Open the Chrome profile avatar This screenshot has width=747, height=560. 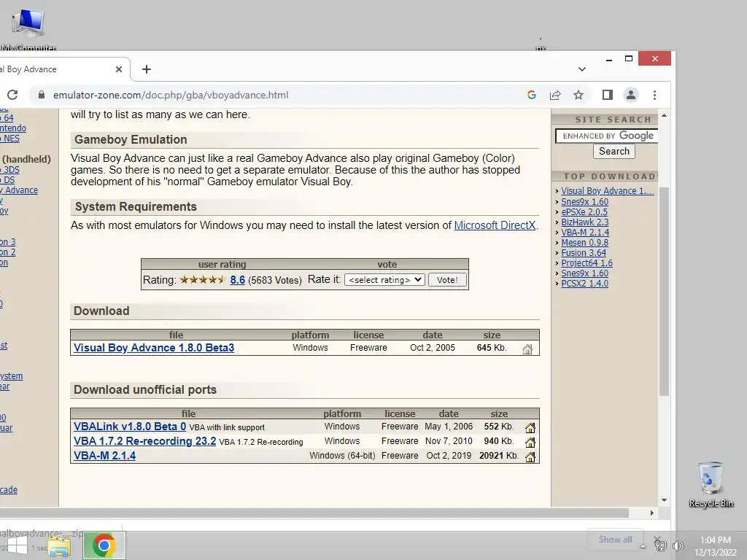click(x=631, y=95)
